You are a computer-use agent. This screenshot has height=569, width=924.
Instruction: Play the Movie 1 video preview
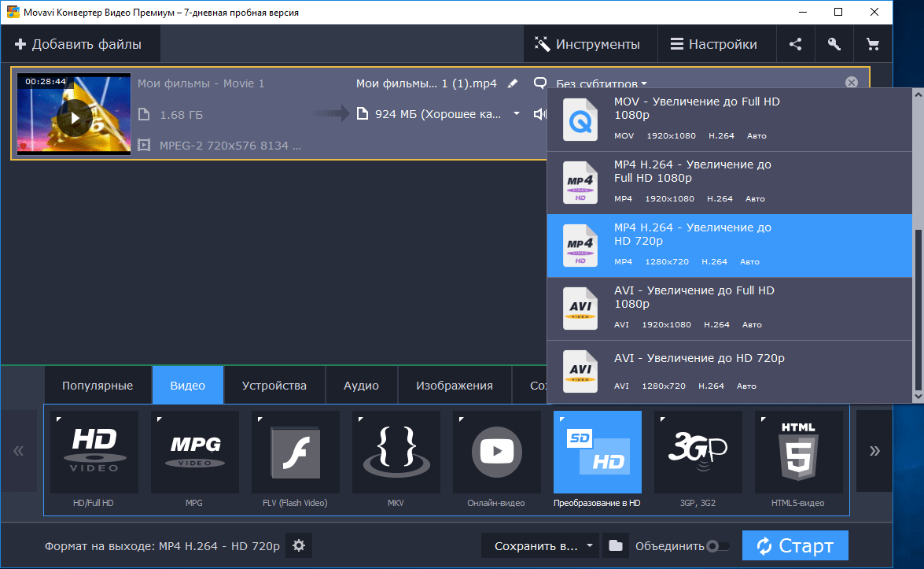point(74,117)
